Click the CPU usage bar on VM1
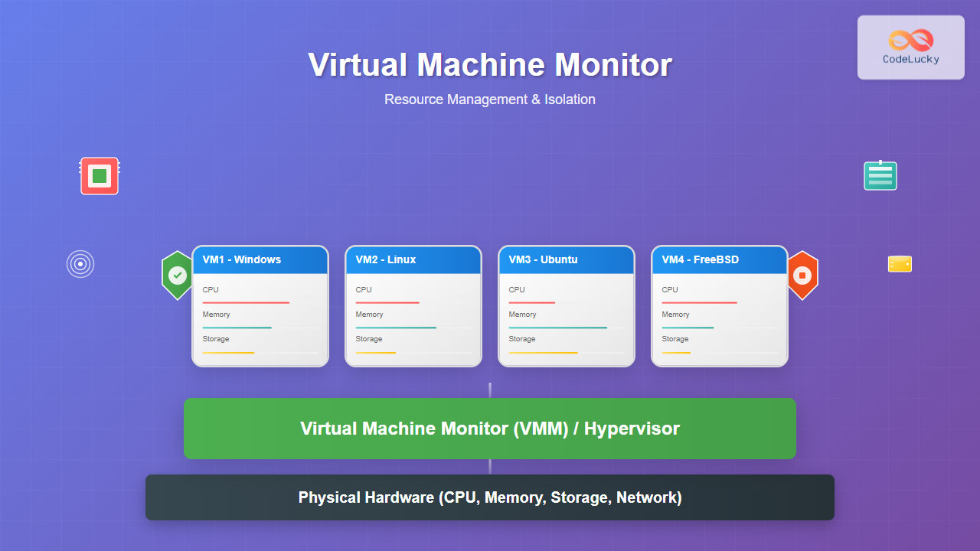980x551 pixels. pyautogui.click(x=245, y=301)
